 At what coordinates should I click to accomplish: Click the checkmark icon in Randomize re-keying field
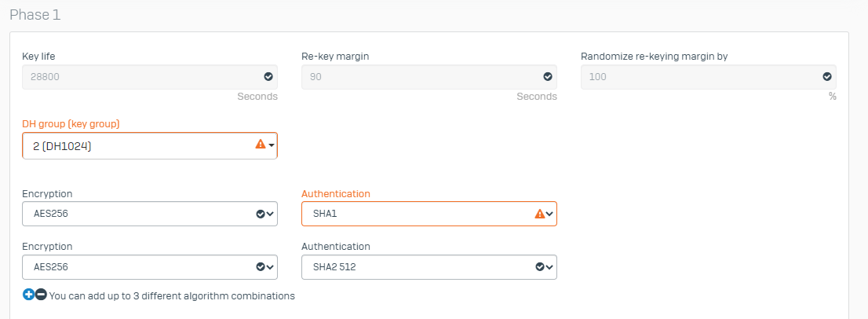[x=827, y=76]
